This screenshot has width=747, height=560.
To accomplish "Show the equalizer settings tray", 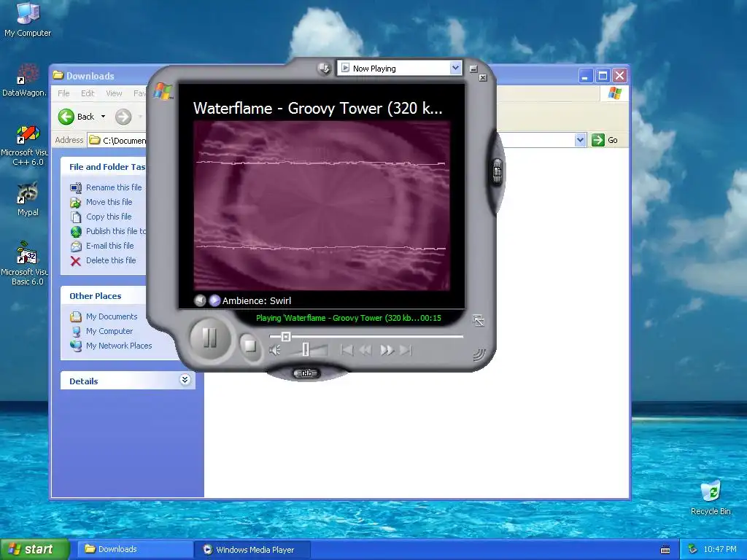I will click(306, 373).
